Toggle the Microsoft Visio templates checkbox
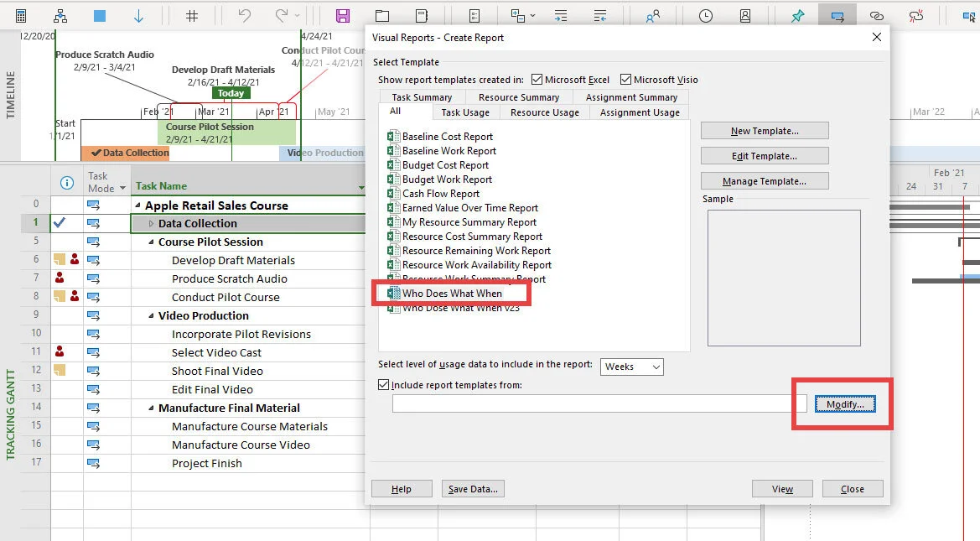Screen dimensions: 980x541 (625, 80)
